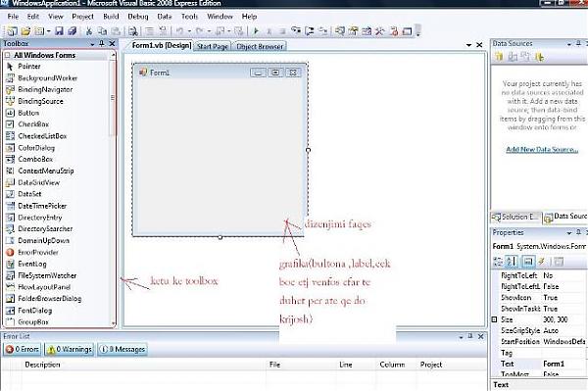Screen dimensions: 588x391
Task: Open the Solution Explorer panel tab
Action: coord(516,217)
